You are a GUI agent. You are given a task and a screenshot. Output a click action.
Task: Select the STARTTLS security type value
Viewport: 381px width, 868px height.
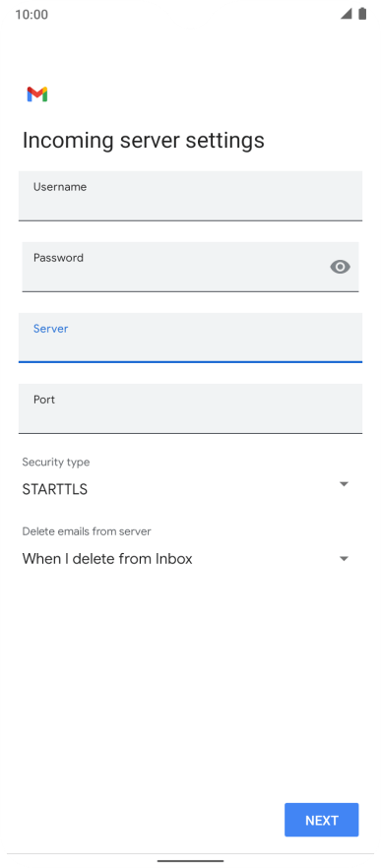tap(55, 489)
